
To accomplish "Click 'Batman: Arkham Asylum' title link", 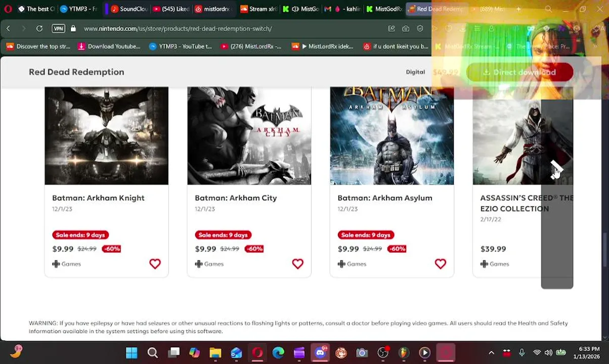I will click(385, 198).
